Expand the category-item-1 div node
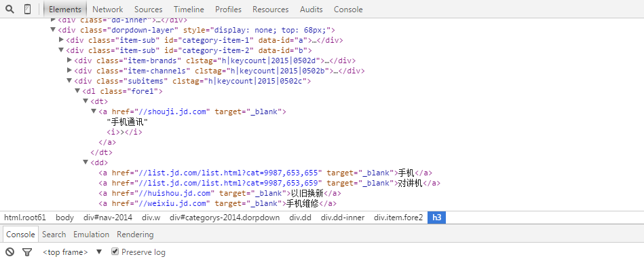 coord(61,40)
